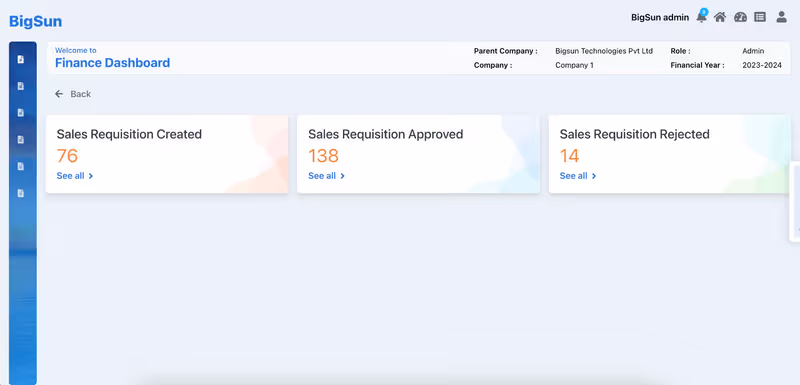Viewport: 800px width, 385px height.
Task: Select the sixth document icon in sidebar
Action: click(x=21, y=193)
